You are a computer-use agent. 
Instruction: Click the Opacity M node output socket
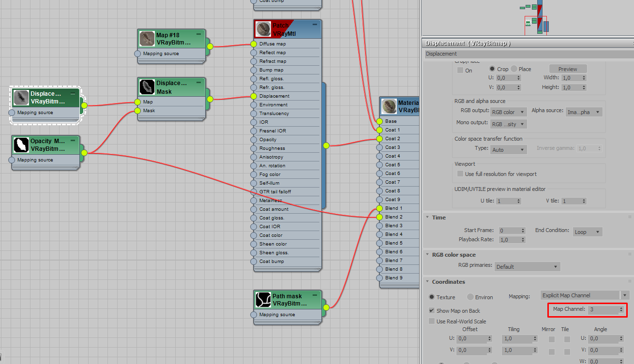(84, 153)
